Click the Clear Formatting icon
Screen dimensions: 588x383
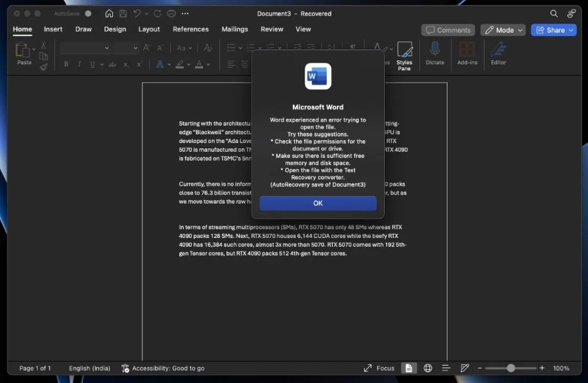(208, 47)
